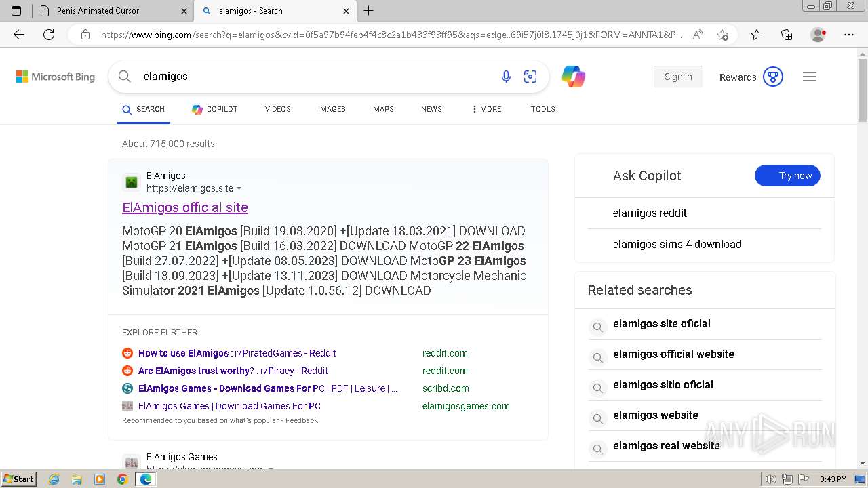
Task: Open the TOOLS filter menu
Action: click(x=543, y=109)
